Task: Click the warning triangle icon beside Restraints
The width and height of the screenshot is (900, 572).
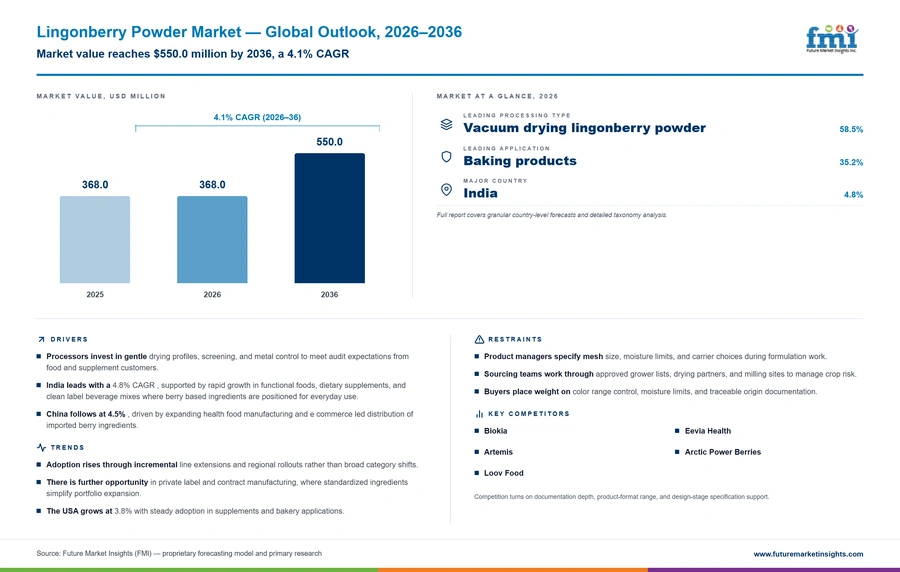Action: click(x=479, y=340)
